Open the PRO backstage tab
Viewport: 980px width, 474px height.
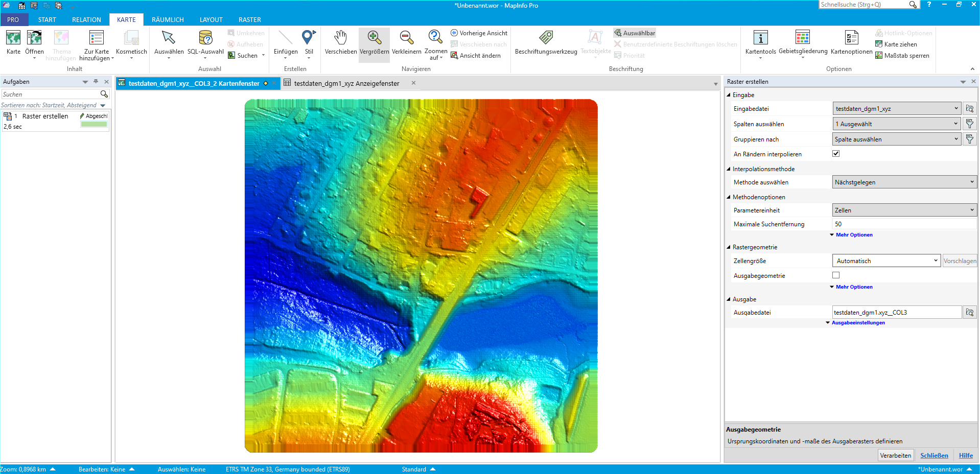click(13, 19)
